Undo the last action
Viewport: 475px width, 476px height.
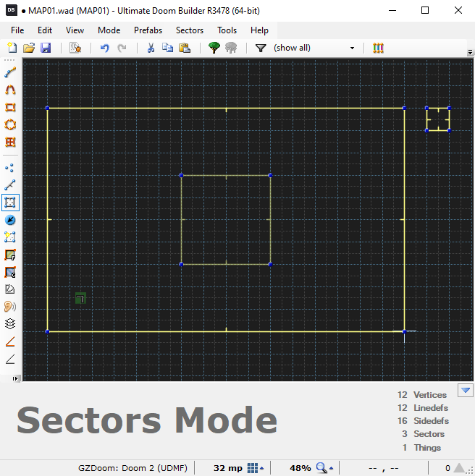pyautogui.click(x=104, y=48)
